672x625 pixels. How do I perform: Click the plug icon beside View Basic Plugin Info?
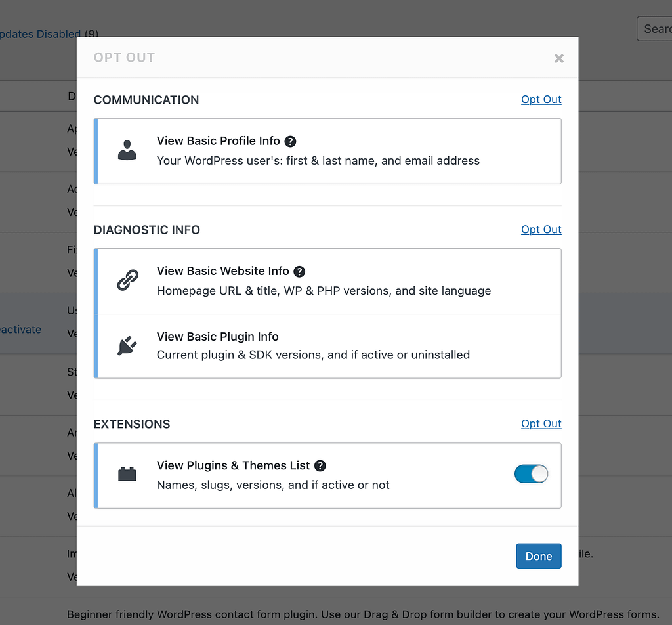[127, 346]
